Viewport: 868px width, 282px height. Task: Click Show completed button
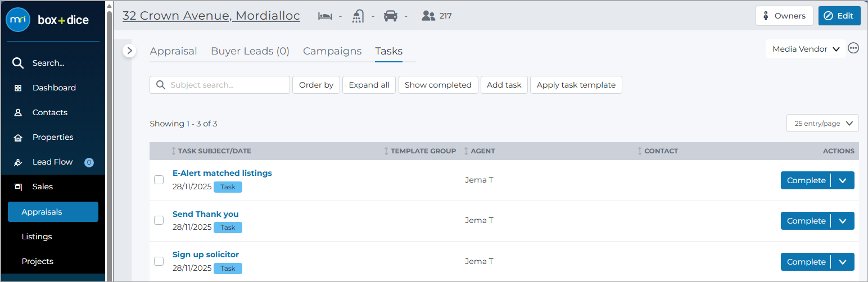[x=438, y=85]
